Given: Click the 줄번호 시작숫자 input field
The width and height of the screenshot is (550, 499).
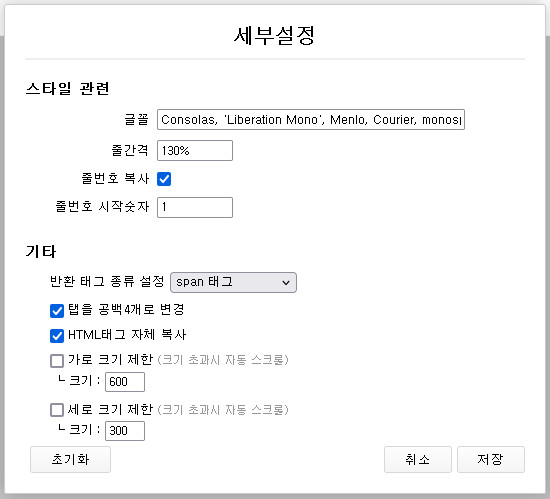Looking at the screenshot, I should pyautogui.click(x=195, y=207).
